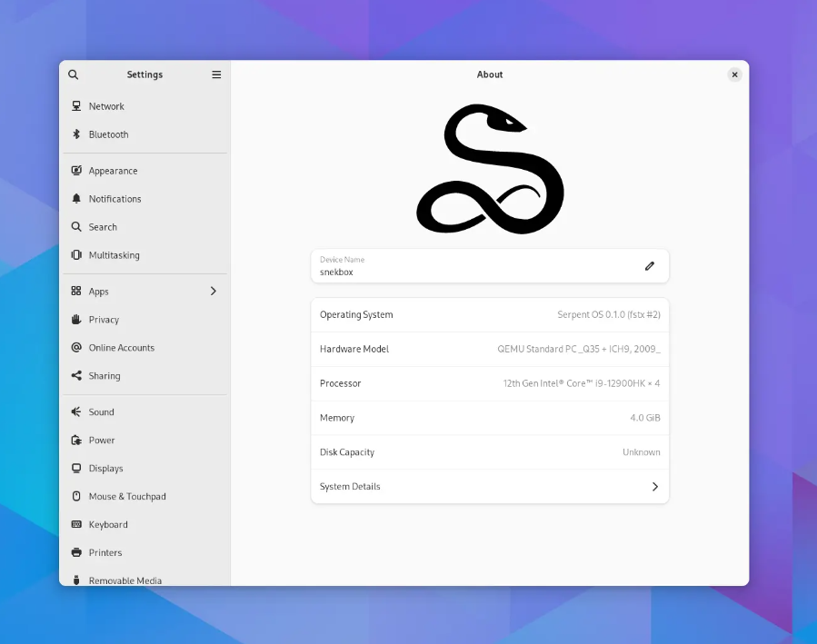Screen dimensions: 817x644
Task: Open the System Details row
Action: pyautogui.click(x=490, y=486)
